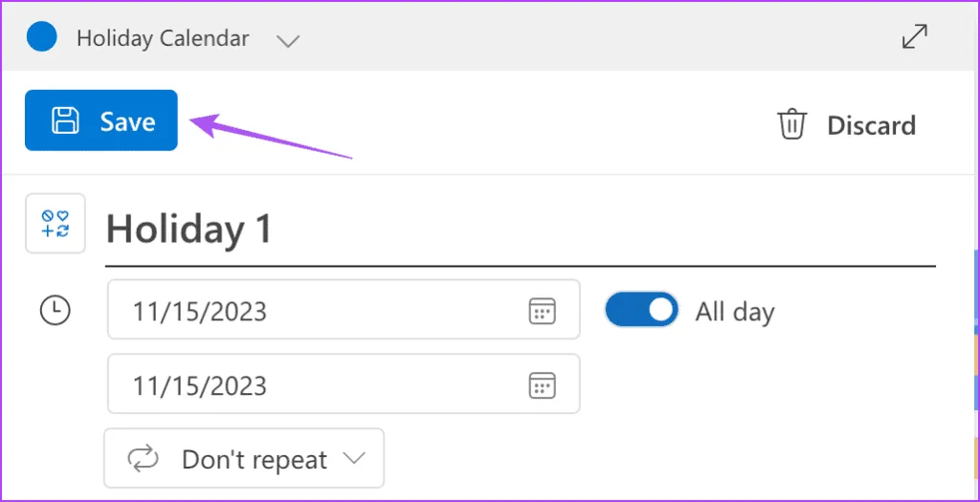This screenshot has height=502, width=980.
Task: Click the Holiday 1 title field
Action: click(517, 229)
